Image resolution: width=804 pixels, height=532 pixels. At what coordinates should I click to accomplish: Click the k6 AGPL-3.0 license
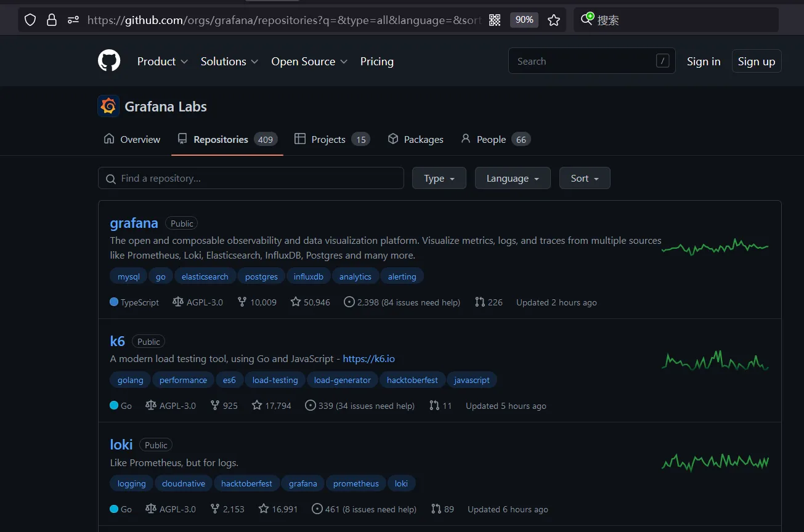coord(171,406)
